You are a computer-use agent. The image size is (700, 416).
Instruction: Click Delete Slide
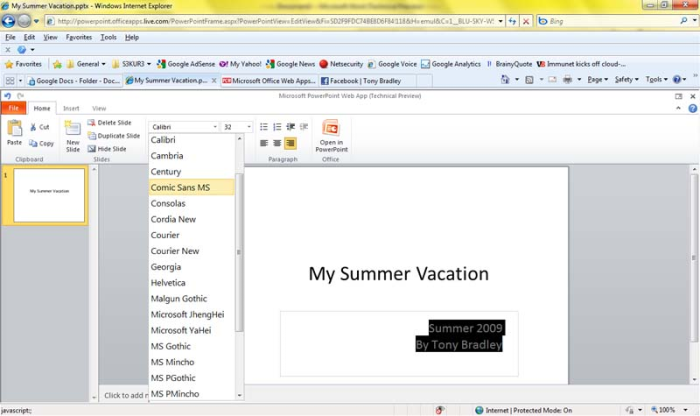click(109, 122)
